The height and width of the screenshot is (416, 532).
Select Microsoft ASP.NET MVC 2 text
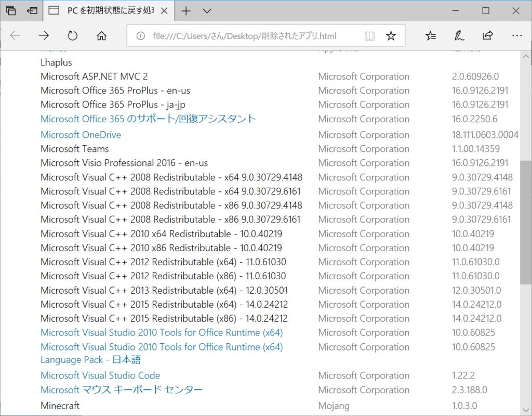[x=95, y=76]
